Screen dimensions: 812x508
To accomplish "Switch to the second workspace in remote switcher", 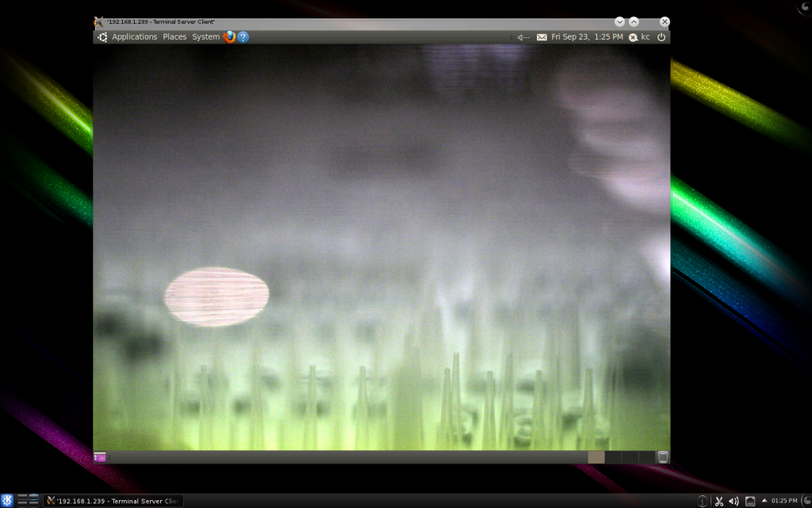I will pyautogui.click(x=613, y=456).
